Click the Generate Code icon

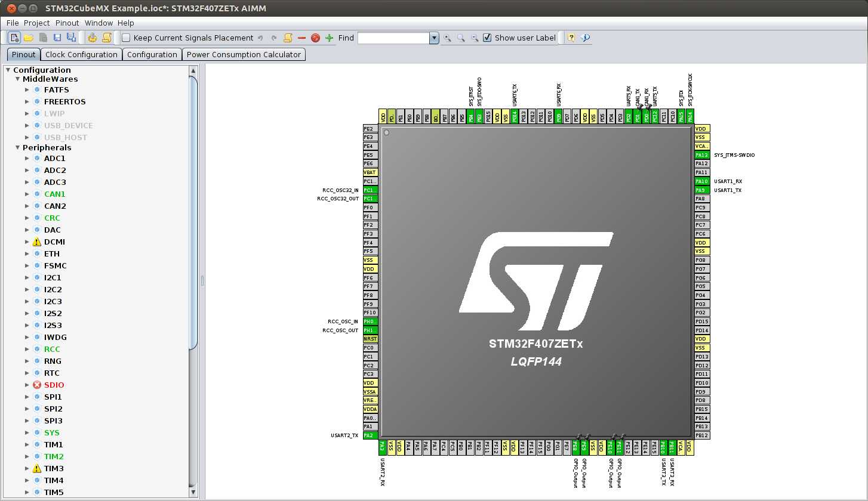[92, 38]
